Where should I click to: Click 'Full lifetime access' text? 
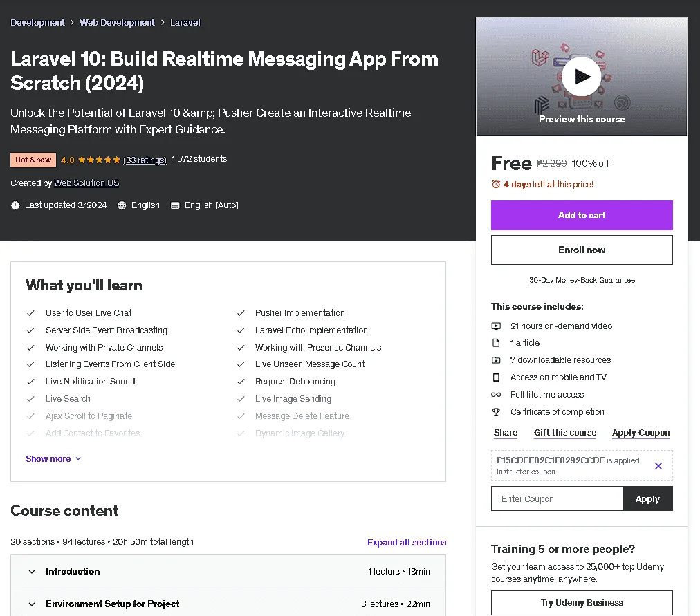coord(547,395)
